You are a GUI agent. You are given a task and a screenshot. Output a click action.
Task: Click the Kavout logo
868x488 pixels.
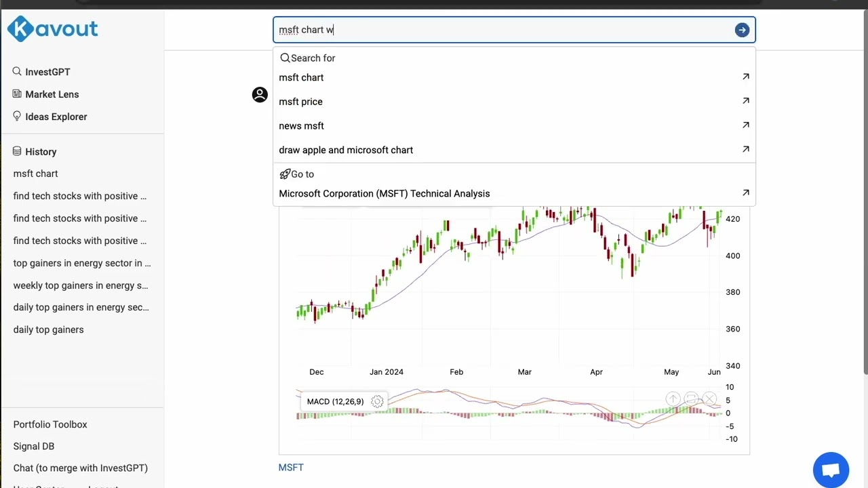(53, 29)
